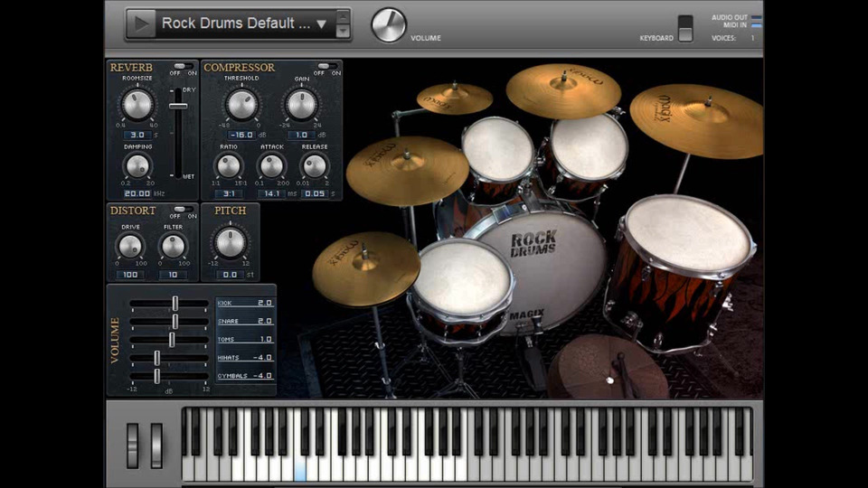Click the Roomsize value field 3.0
Image resolution: width=868 pixels, height=488 pixels.
click(x=137, y=135)
